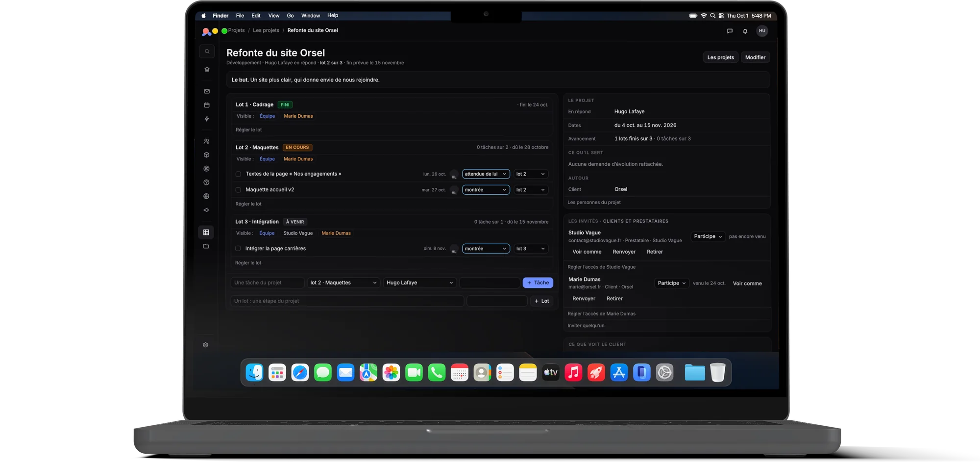The width and height of the screenshot is (980, 462).
Task: Check the 'Maquette accueil v2' task checkbox
Action: [239, 190]
